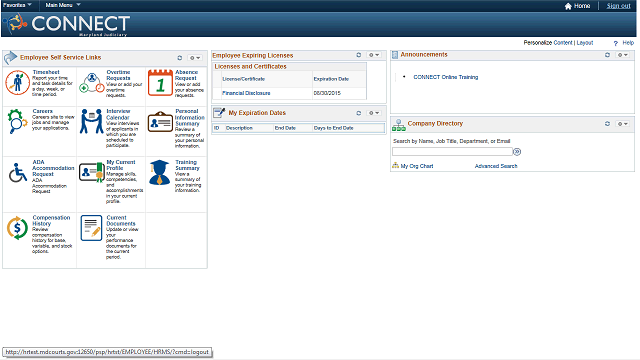Open the Main Menu dropdown
This screenshot has width=640, height=360.
coord(63,5)
